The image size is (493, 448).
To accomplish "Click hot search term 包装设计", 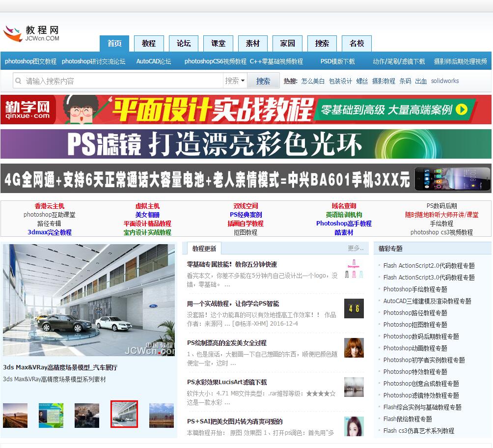I will click(340, 81).
